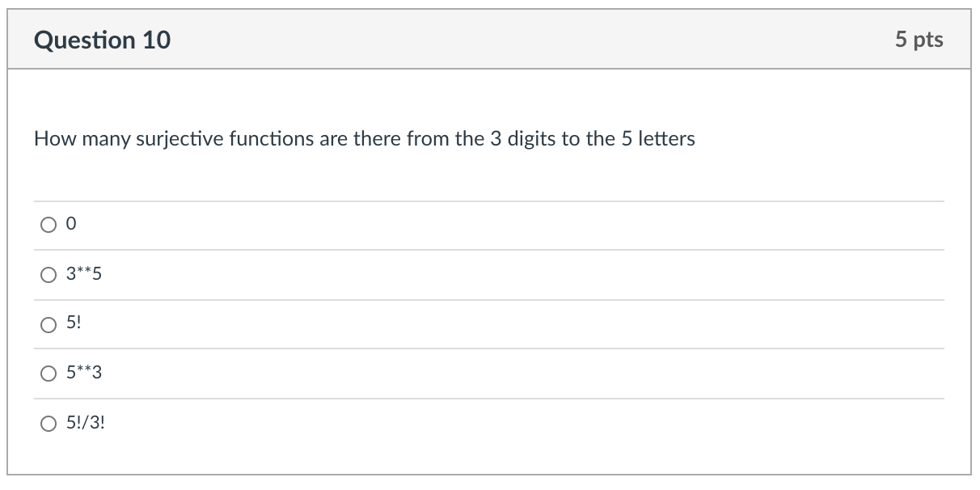The width and height of the screenshot is (980, 490).
Task: Click the question text about surjective functions
Action: [x=364, y=138]
